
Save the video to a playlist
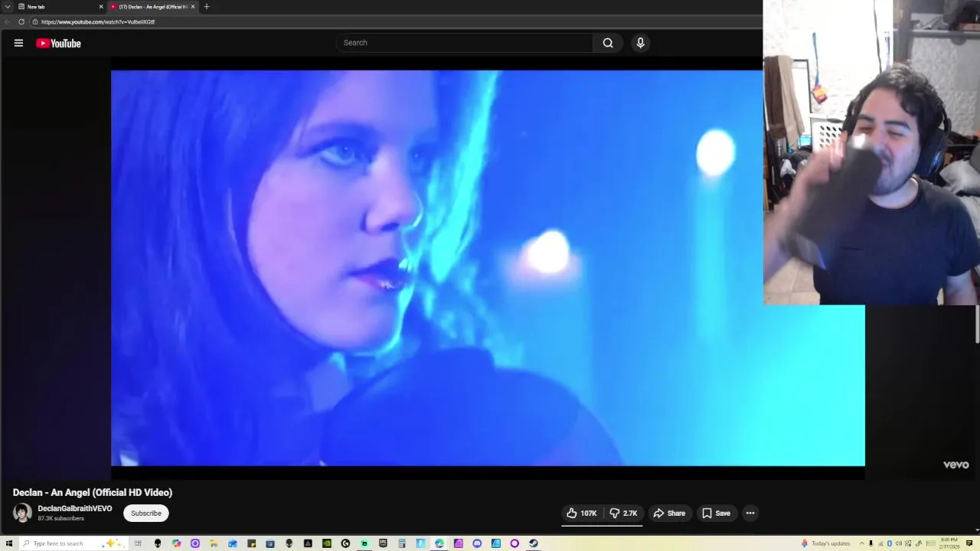pos(716,514)
